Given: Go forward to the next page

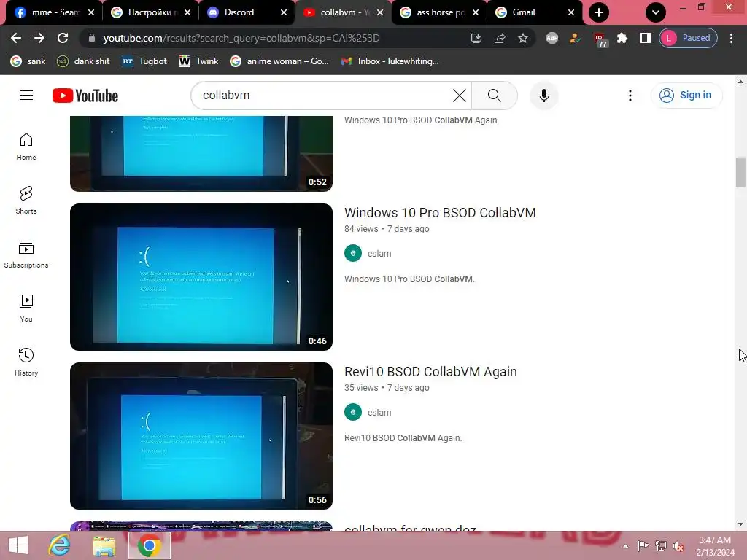Looking at the screenshot, I should click(x=39, y=38).
